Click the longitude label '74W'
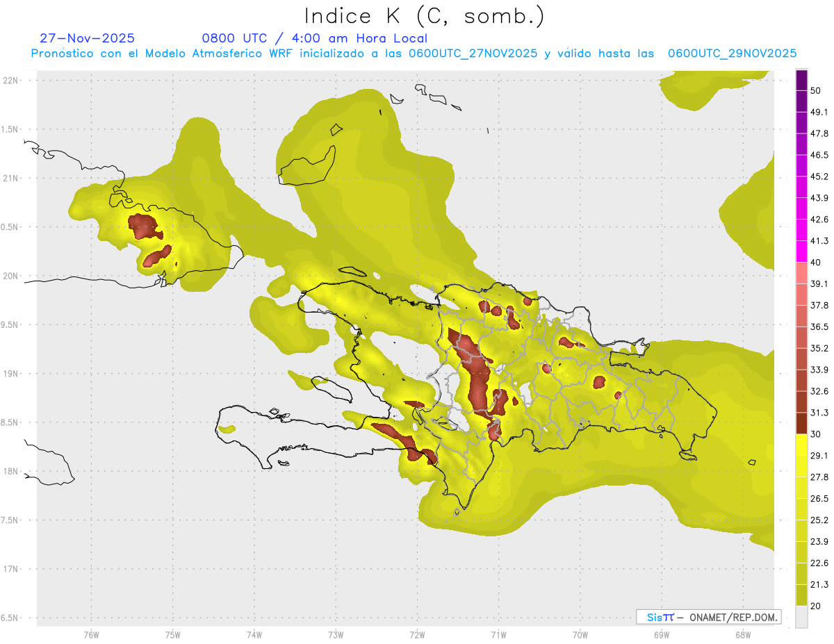Screen dimensions: 834x644 pyautogui.click(x=254, y=634)
